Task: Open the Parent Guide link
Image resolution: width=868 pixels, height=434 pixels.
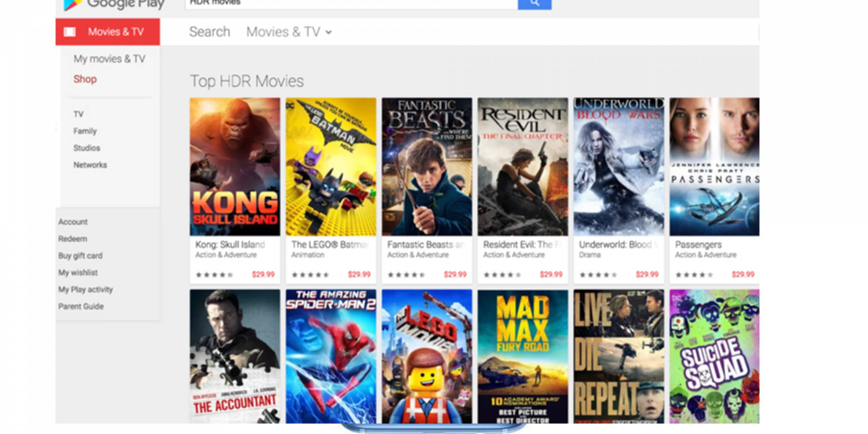Action: click(81, 306)
